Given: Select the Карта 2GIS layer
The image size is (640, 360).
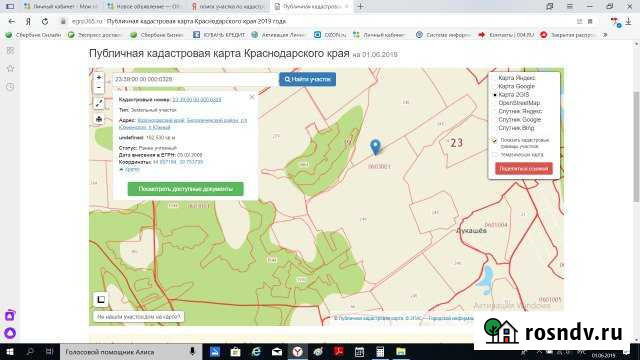Looking at the screenshot, I should click(513, 95).
